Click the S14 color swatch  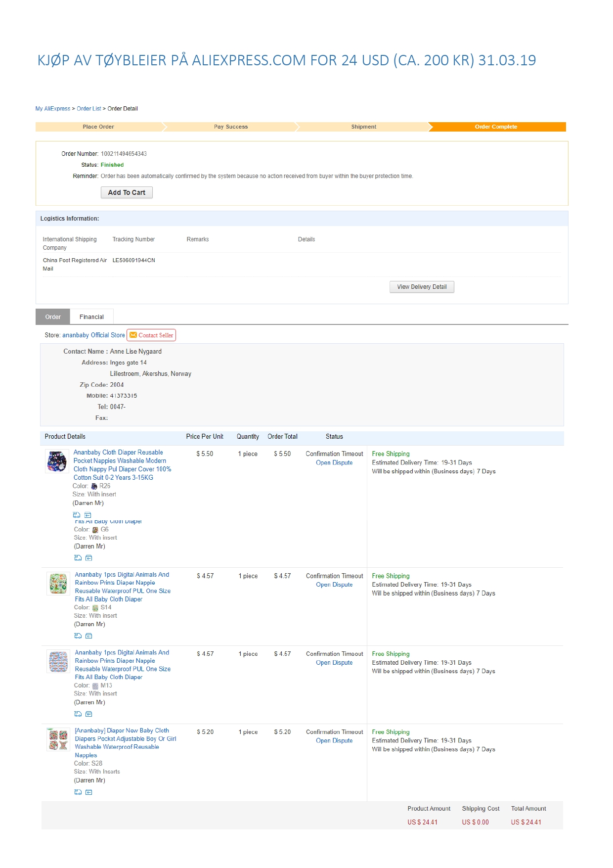(95, 608)
